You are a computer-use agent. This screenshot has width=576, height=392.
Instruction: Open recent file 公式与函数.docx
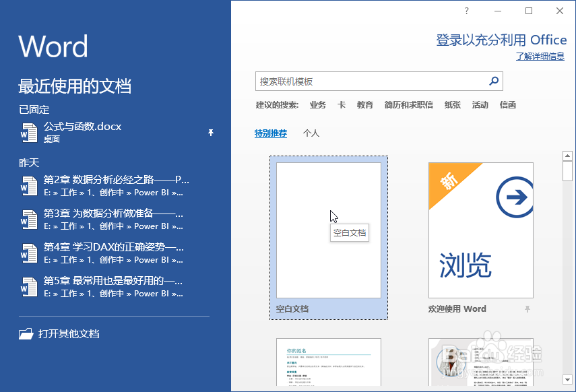(116, 133)
